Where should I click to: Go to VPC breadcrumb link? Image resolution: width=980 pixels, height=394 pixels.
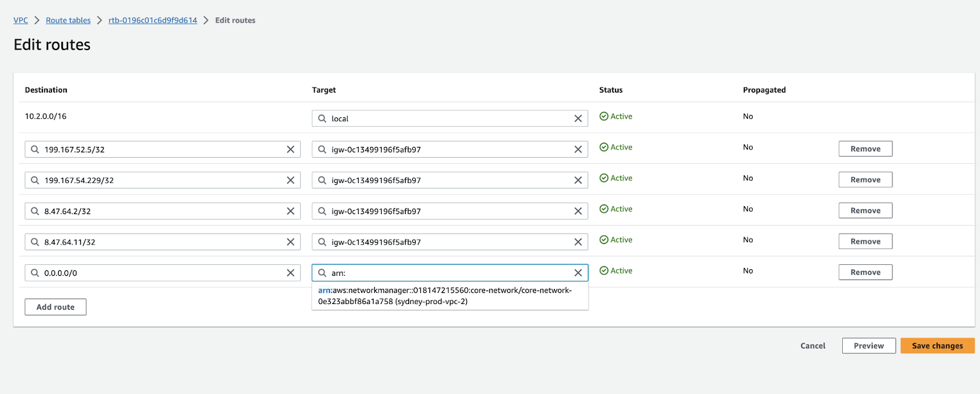[21, 20]
